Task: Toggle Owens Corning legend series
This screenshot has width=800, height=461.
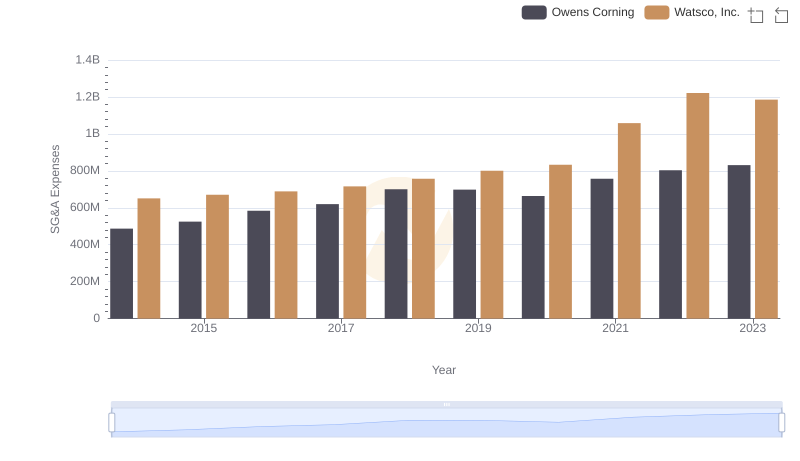Action: [x=578, y=12]
